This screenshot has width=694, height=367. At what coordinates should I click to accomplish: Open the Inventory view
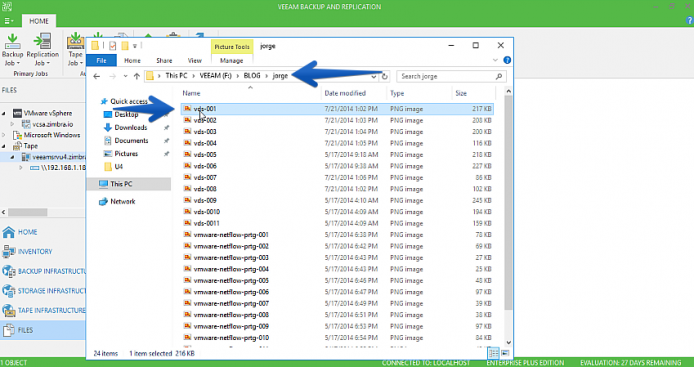tap(27, 251)
